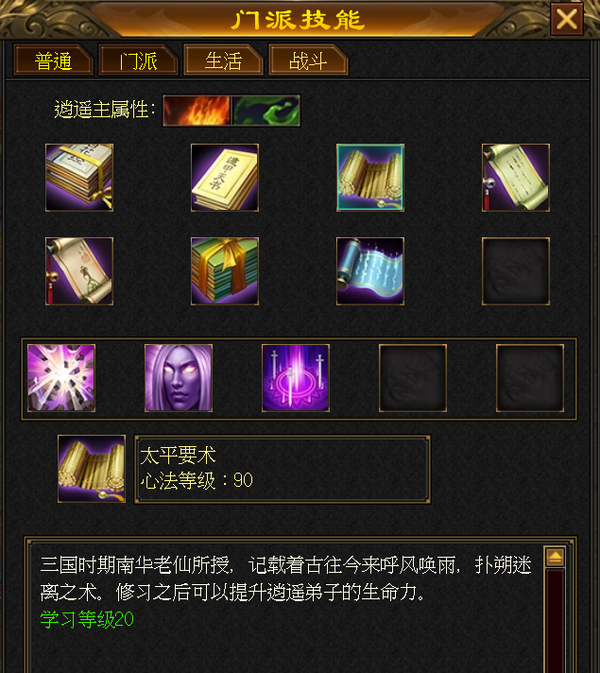Click the green book bundle with gold ribbon

click(x=225, y=271)
